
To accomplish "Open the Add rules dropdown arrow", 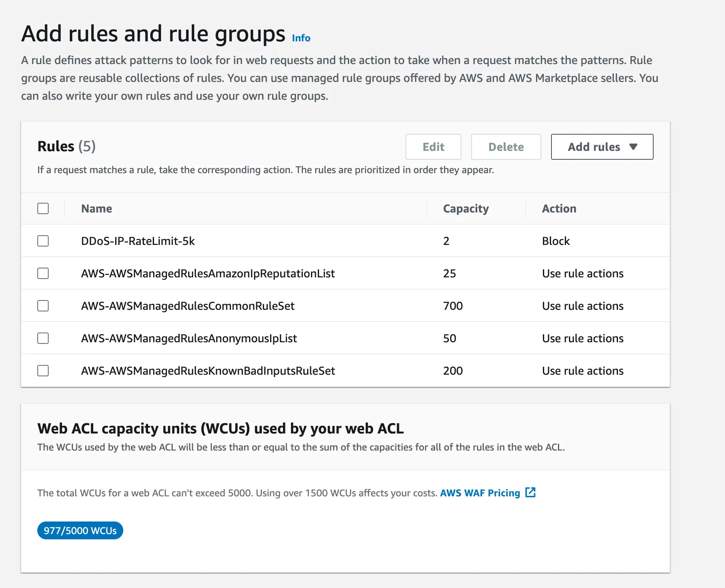I will pyautogui.click(x=633, y=147).
